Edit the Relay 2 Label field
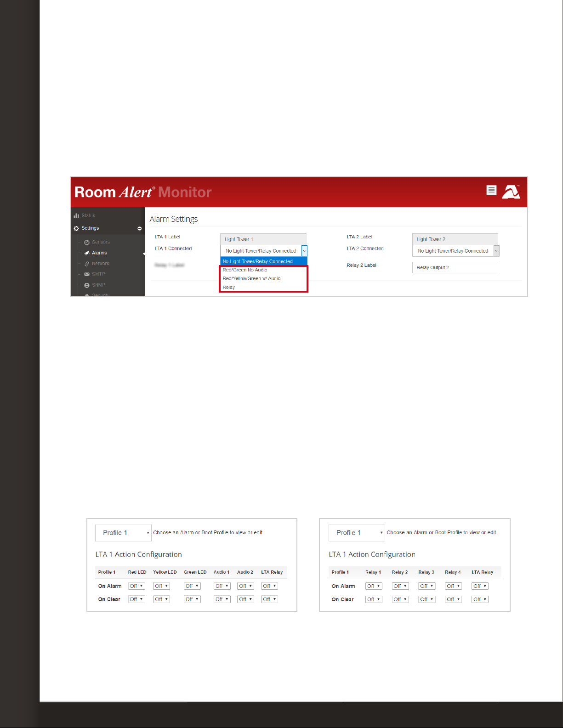The height and width of the screenshot is (728, 563). (455, 267)
